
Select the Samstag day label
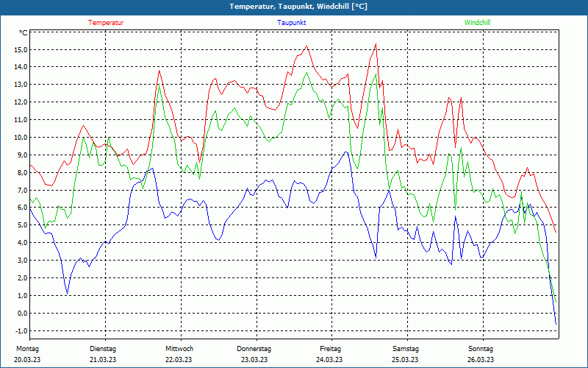pos(406,349)
